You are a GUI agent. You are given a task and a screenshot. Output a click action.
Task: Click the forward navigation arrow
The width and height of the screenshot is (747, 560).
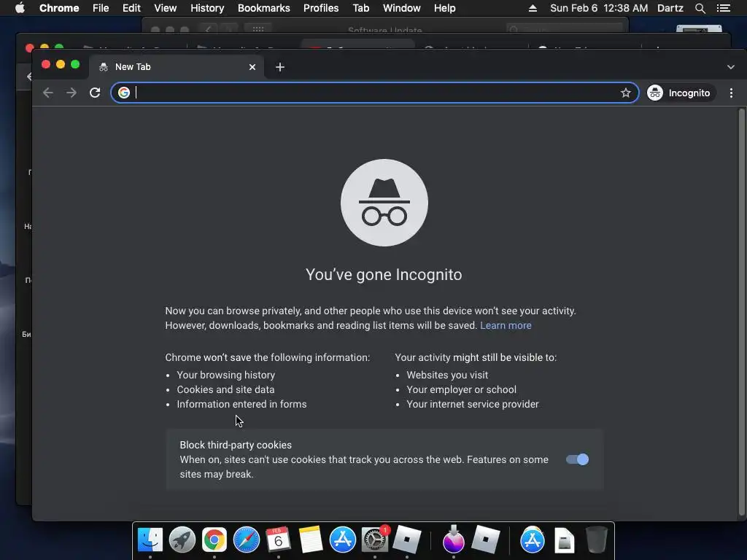click(x=71, y=93)
